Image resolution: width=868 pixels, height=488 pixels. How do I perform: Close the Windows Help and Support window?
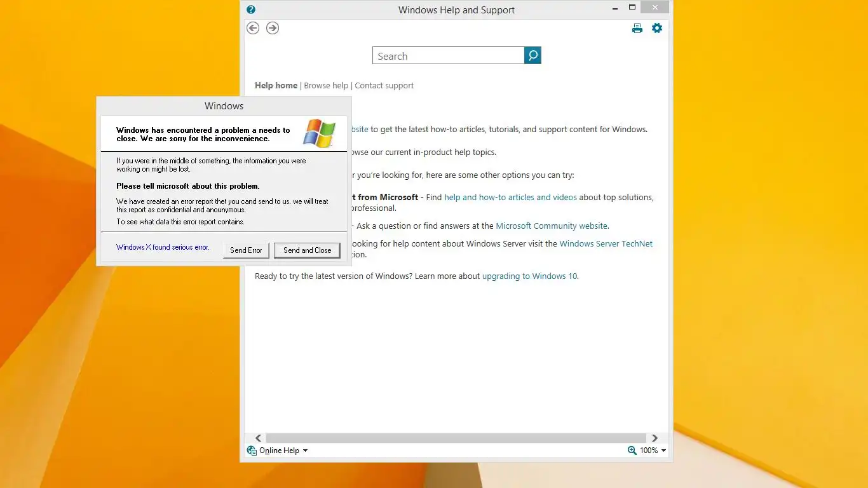point(654,7)
